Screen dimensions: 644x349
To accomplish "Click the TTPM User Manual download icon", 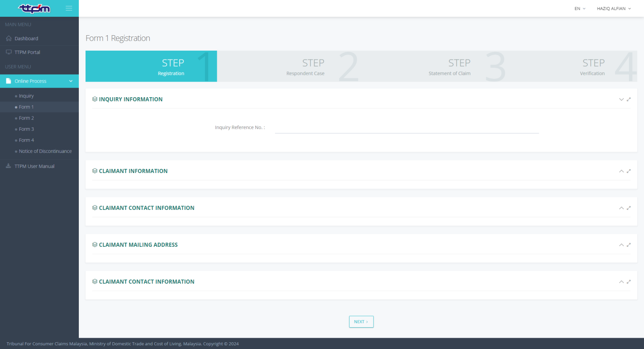I will click(x=8, y=166).
